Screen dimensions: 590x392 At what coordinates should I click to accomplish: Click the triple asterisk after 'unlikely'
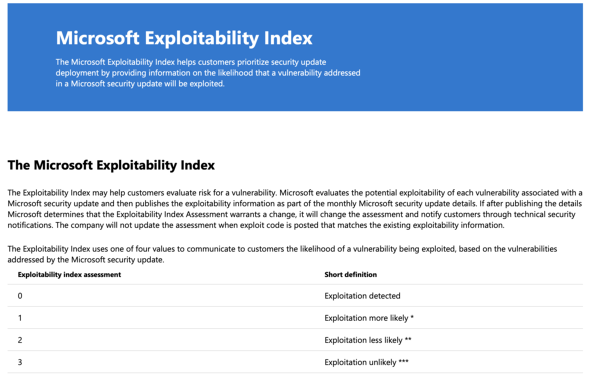[x=403, y=362]
